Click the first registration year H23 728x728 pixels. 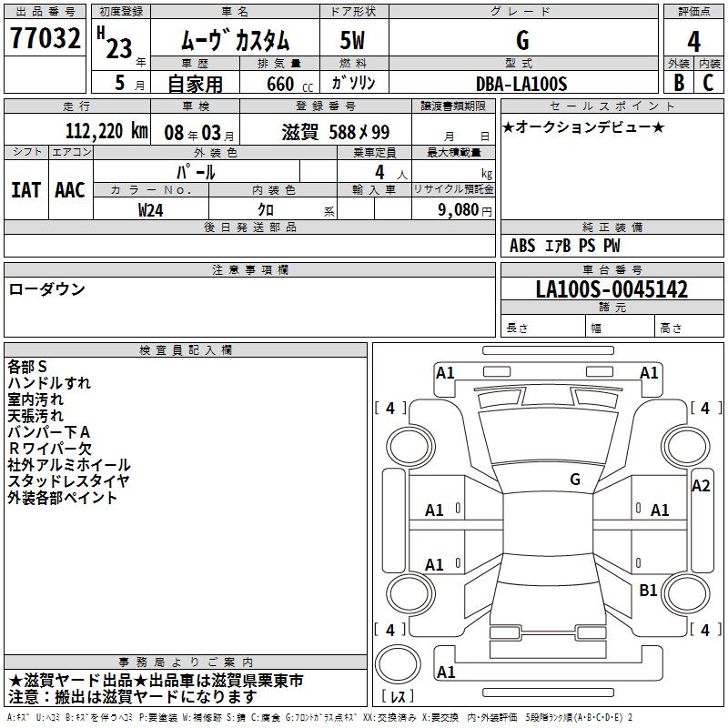[x=115, y=43]
